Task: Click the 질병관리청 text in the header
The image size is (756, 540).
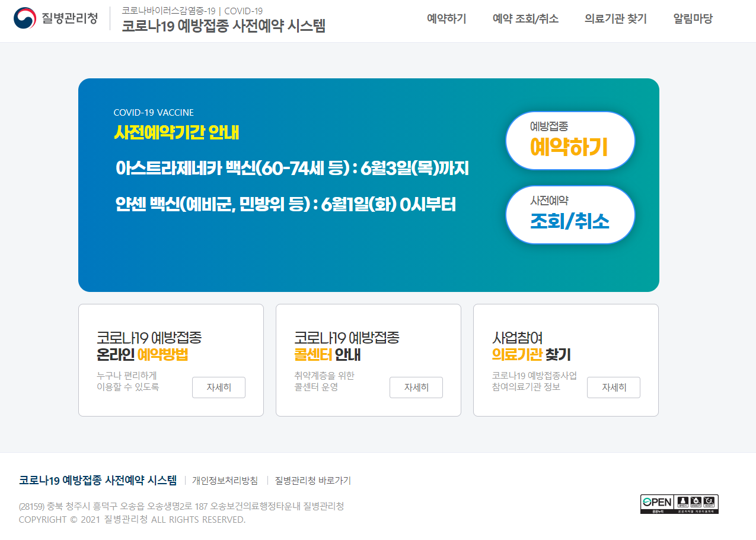Action: coord(70,18)
